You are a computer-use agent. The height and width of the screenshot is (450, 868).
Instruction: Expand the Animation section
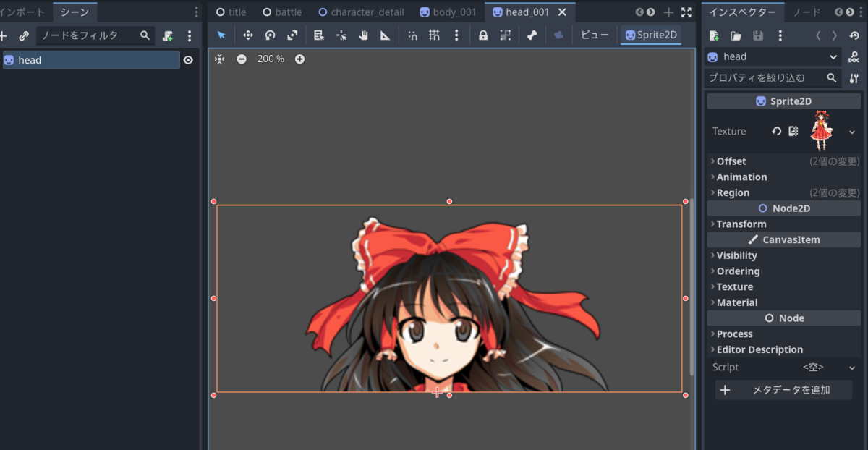point(784,177)
